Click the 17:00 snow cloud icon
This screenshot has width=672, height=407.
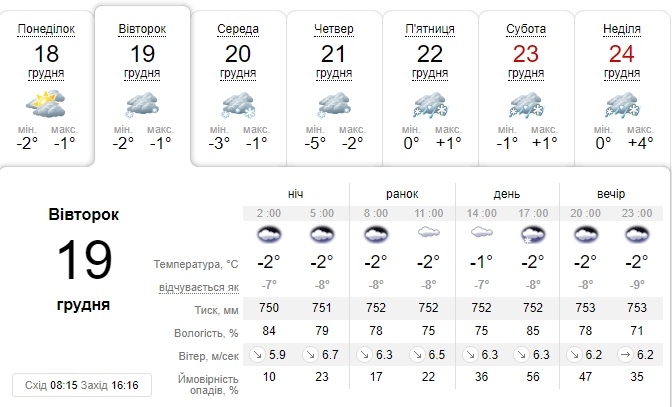[533, 235]
